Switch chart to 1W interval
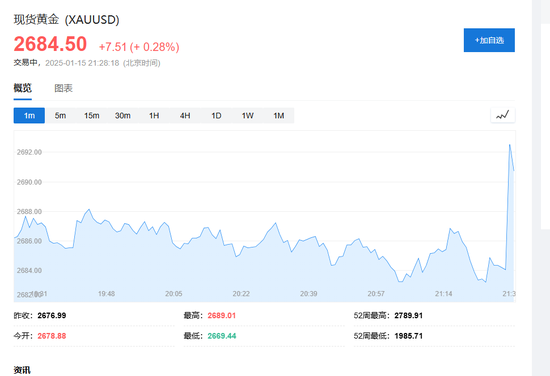 coord(248,115)
